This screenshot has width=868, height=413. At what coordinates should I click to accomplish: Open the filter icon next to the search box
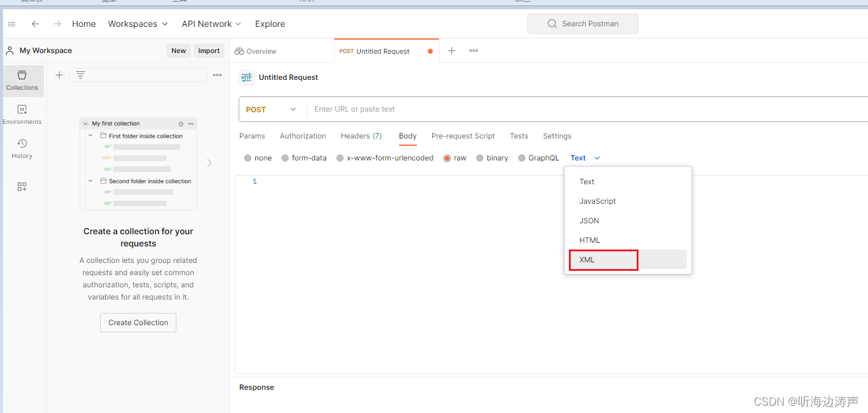click(x=81, y=74)
